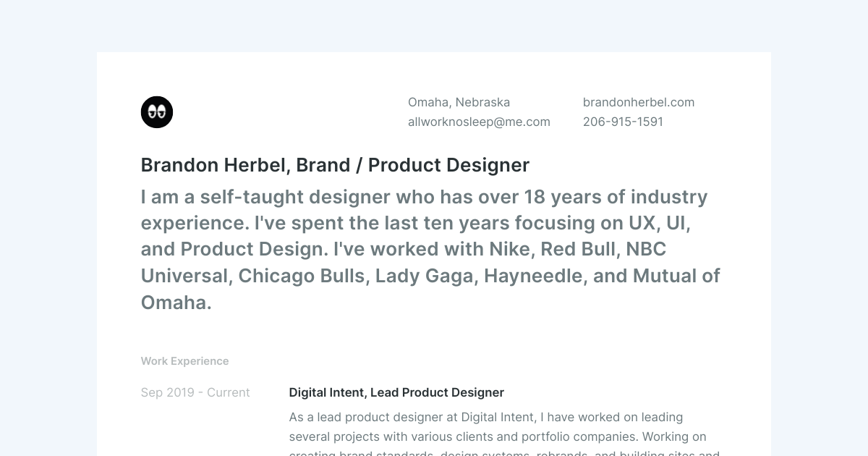Visit the brandonherbel.com website link

639,102
